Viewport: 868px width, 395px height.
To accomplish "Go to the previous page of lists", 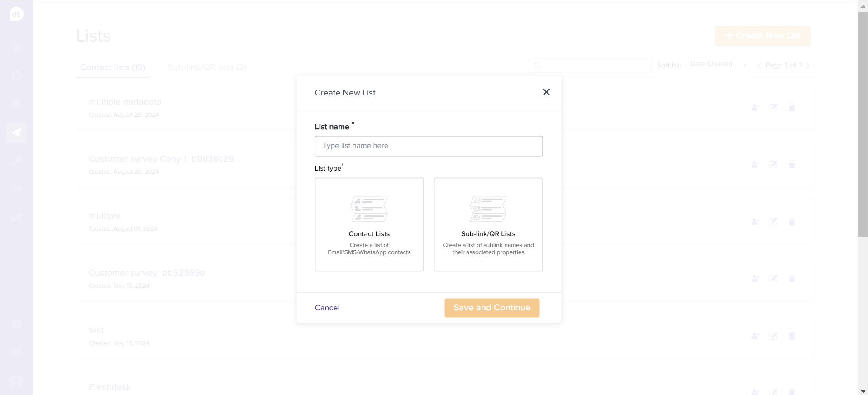I will (759, 65).
